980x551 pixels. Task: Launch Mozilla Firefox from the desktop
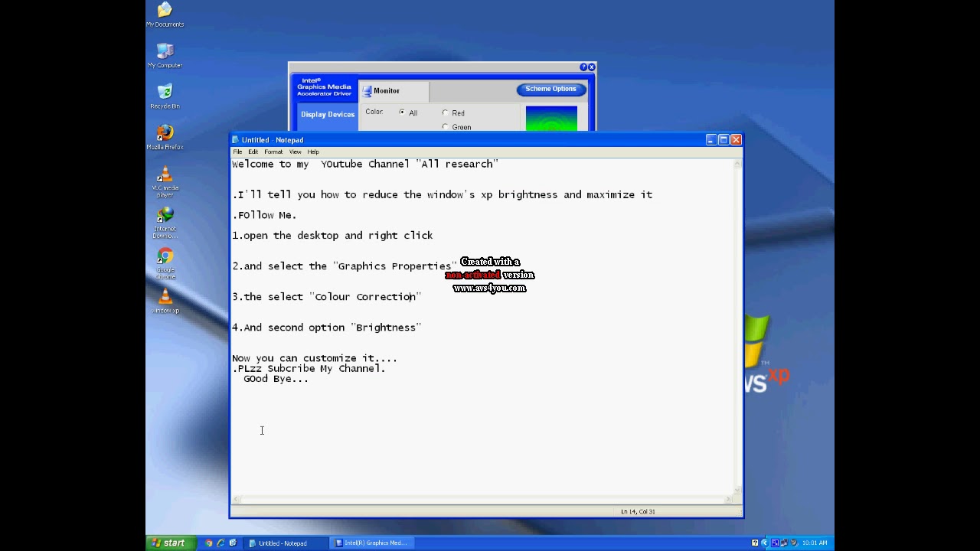pos(165,137)
